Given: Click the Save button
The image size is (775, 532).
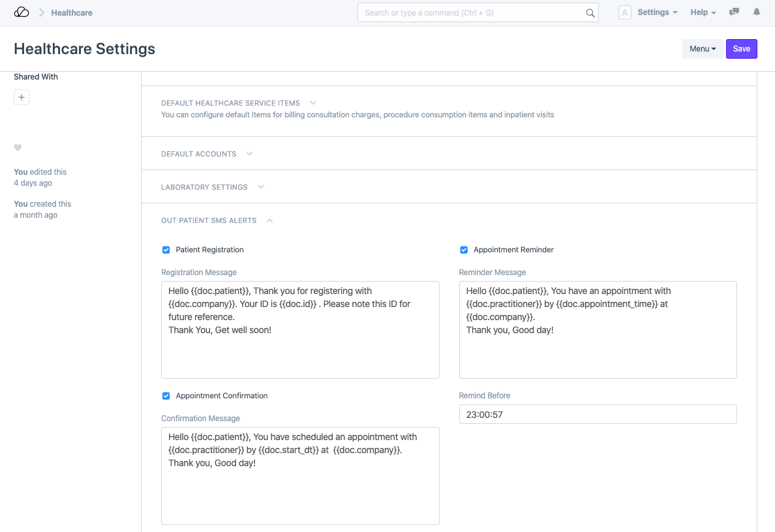Looking at the screenshot, I should 741,49.
